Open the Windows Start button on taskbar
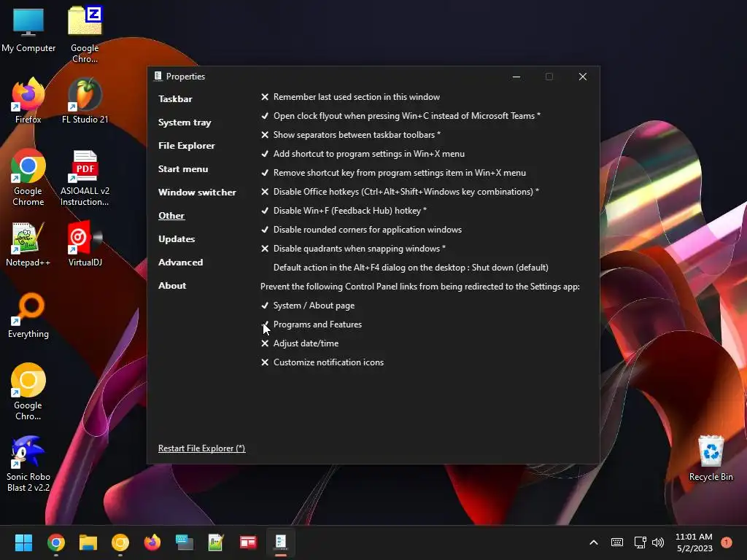The image size is (747, 560). tap(23, 542)
